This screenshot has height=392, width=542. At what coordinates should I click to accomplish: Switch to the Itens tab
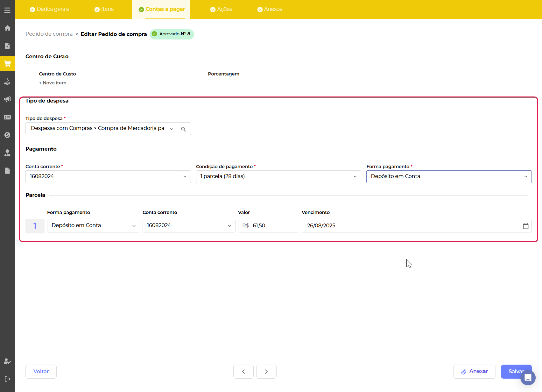(x=104, y=9)
